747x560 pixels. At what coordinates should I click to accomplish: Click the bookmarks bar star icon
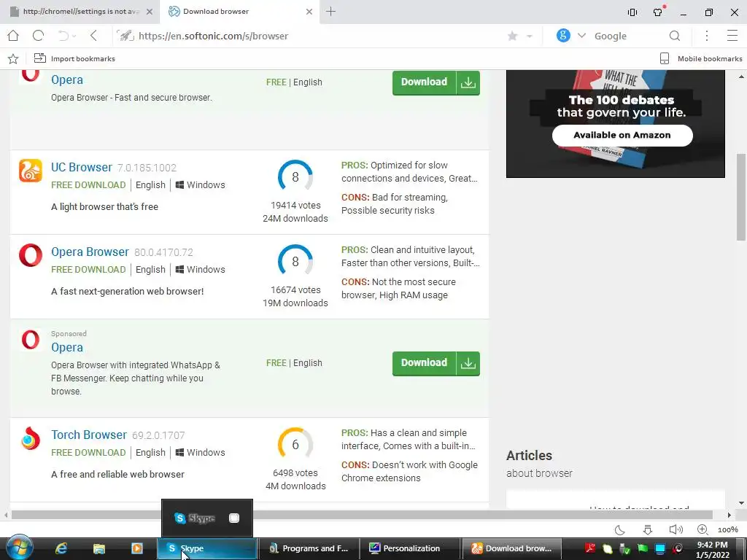pyautogui.click(x=13, y=58)
